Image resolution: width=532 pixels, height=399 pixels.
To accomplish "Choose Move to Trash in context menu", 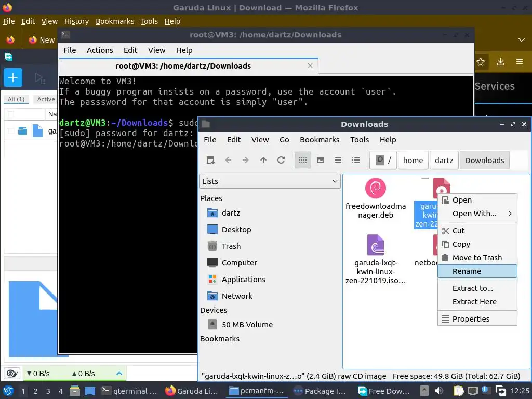I will point(477,258).
